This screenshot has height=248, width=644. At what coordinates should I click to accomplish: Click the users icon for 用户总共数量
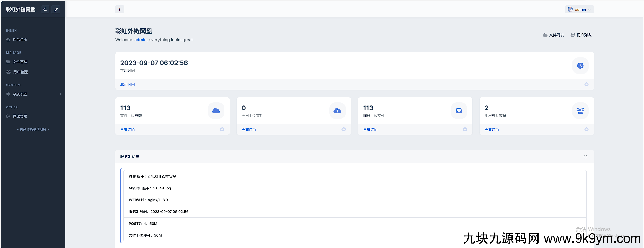click(x=580, y=111)
